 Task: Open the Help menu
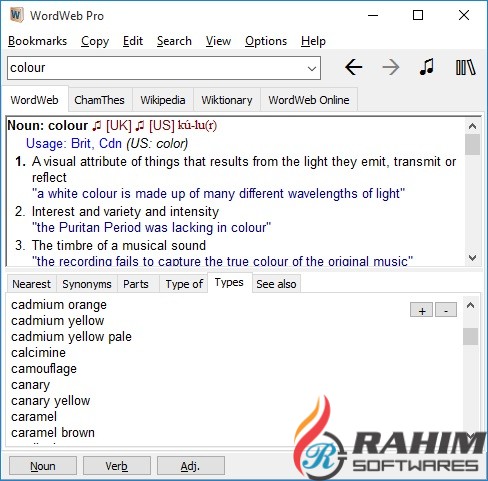(x=313, y=41)
